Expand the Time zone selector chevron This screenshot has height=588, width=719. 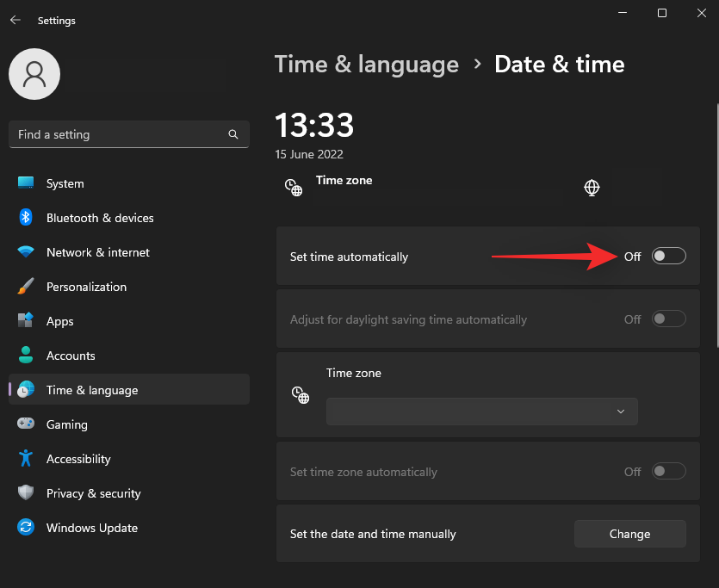[x=620, y=412]
